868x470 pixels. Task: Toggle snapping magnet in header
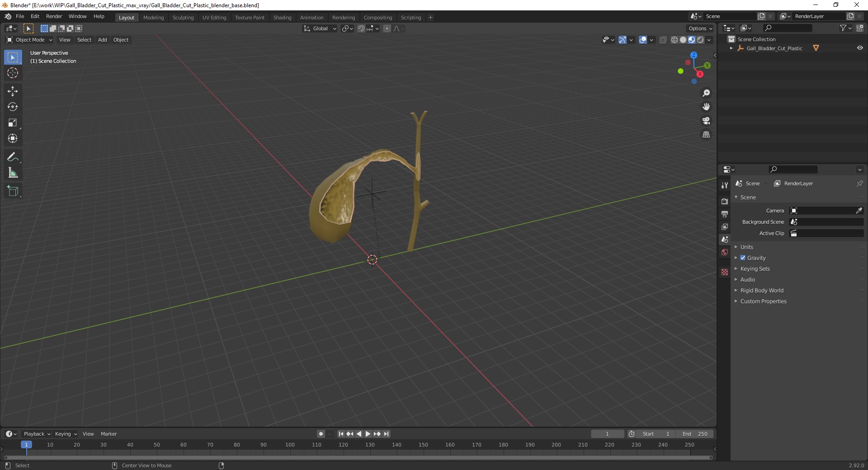(x=361, y=28)
